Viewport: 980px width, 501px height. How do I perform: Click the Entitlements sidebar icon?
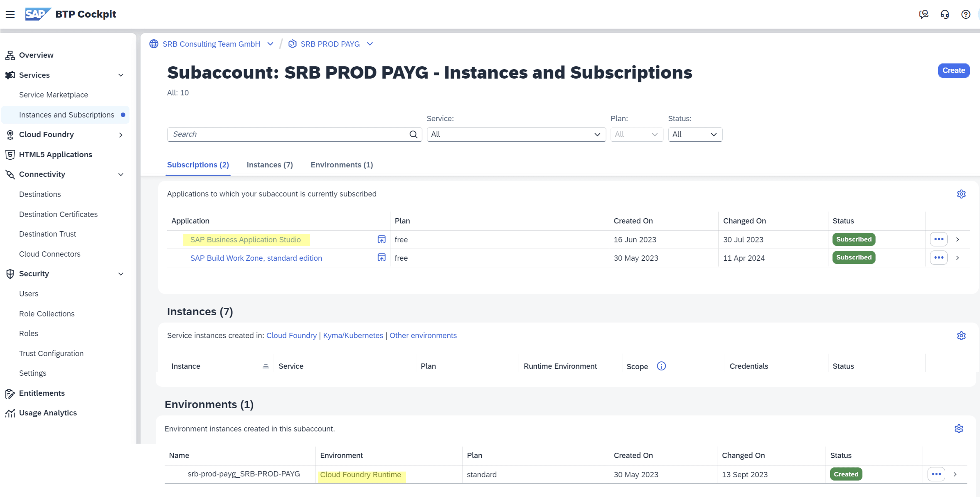click(x=10, y=393)
